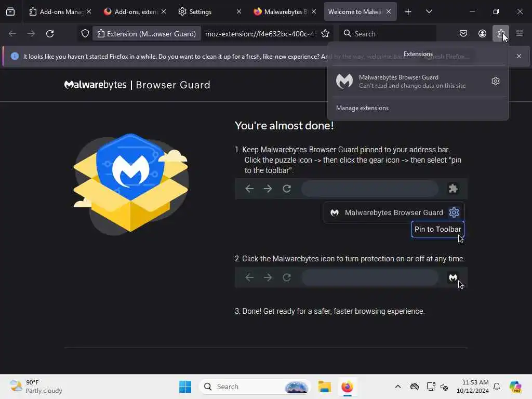This screenshot has width=532, height=399.
Task: Open the Windows Start menu
Action: (185, 387)
